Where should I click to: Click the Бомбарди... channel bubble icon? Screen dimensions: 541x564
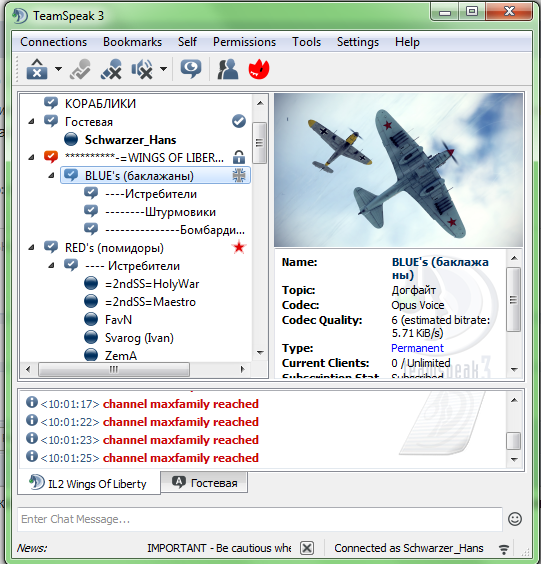click(x=91, y=229)
